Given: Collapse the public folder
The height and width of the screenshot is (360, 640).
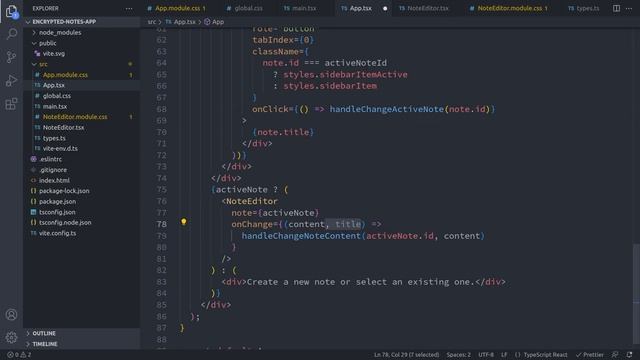Looking at the screenshot, I should pyautogui.click(x=82, y=43).
